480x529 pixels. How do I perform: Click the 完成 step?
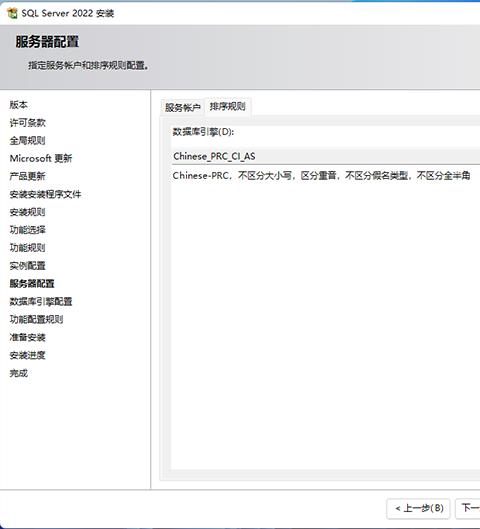tap(19, 373)
